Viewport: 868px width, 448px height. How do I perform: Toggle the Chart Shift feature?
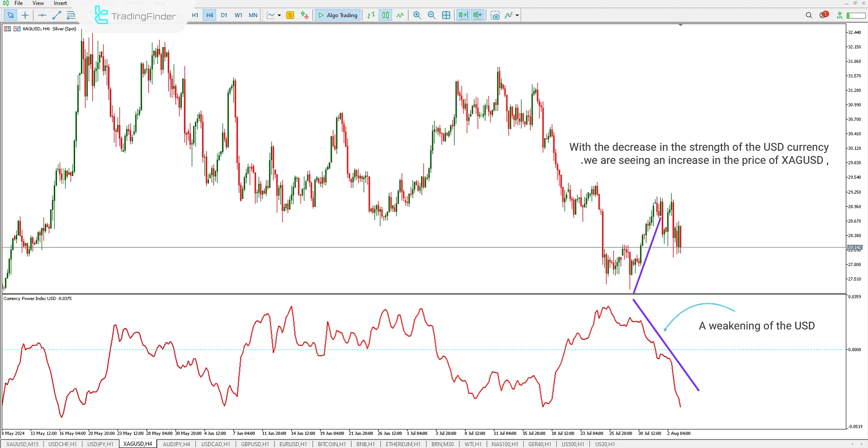pos(477,15)
